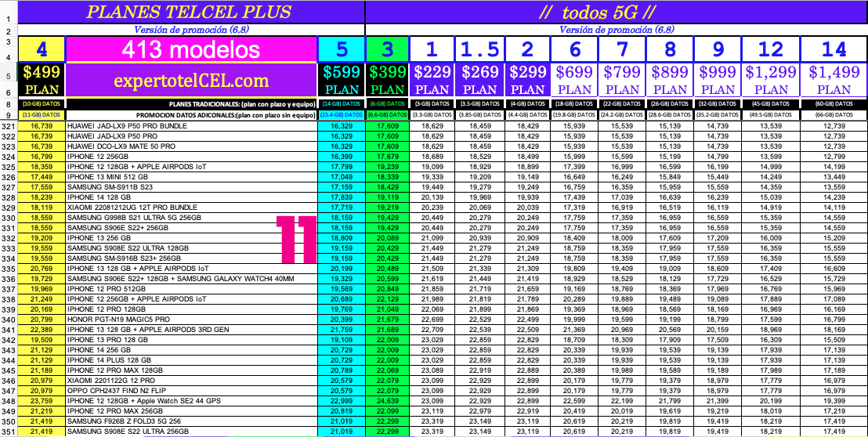The height and width of the screenshot is (437, 868).
Task: Select the $999 PLAN header cell
Action: point(718,81)
